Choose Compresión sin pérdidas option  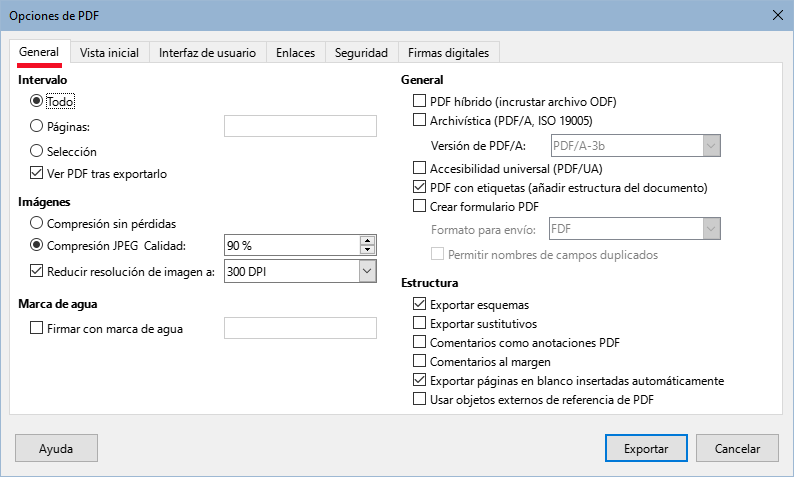(36, 223)
